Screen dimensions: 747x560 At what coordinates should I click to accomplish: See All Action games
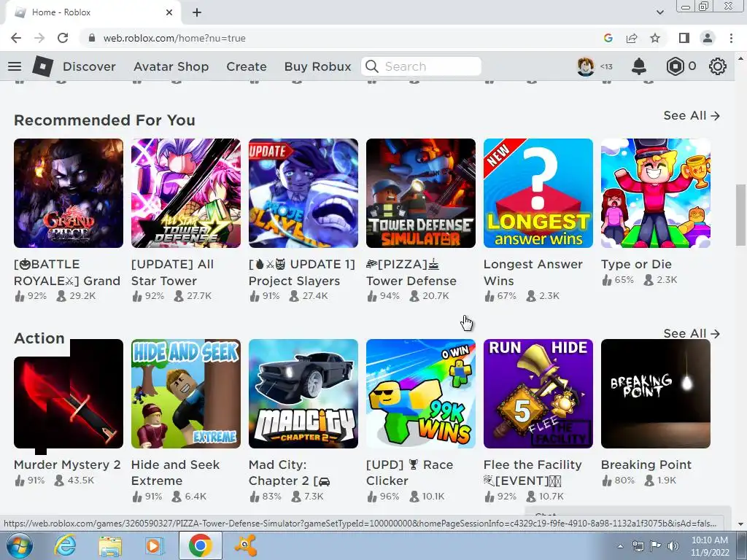tap(692, 333)
